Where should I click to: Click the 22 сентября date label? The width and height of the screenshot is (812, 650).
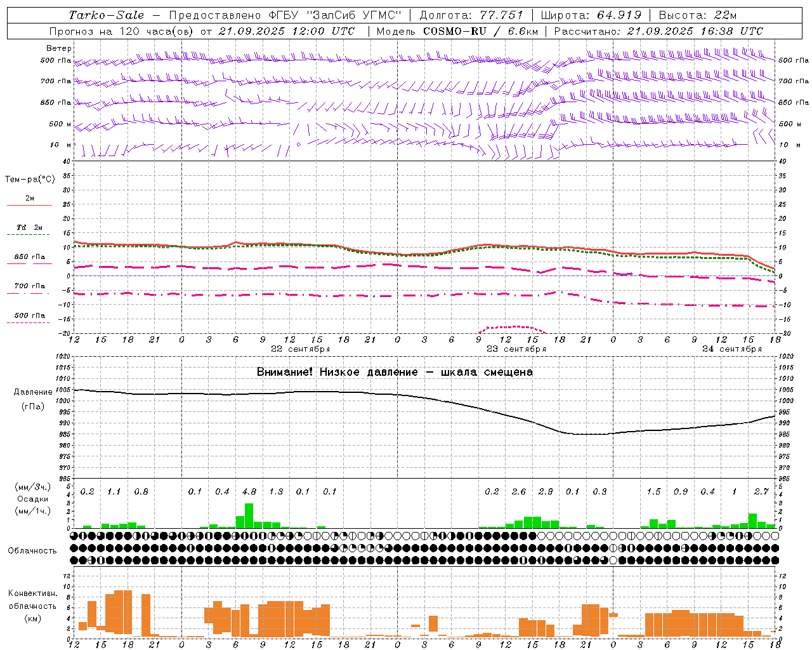coord(300,349)
